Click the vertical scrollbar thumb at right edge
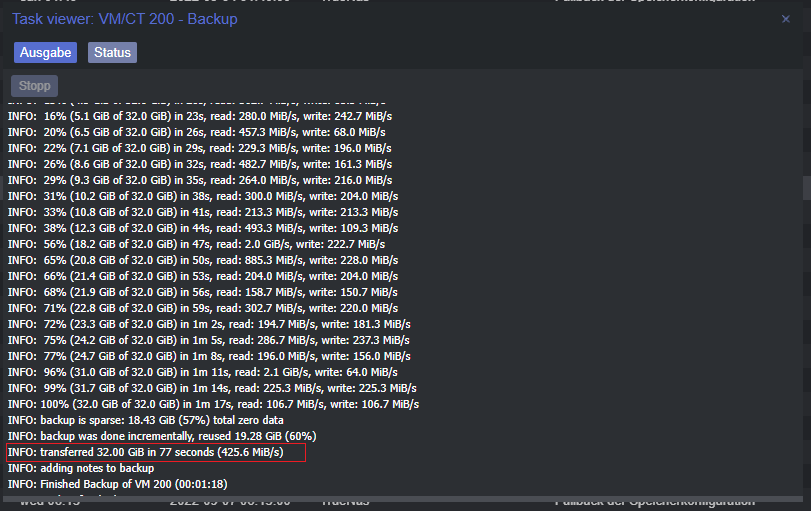The width and height of the screenshot is (811, 511). (807, 188)
